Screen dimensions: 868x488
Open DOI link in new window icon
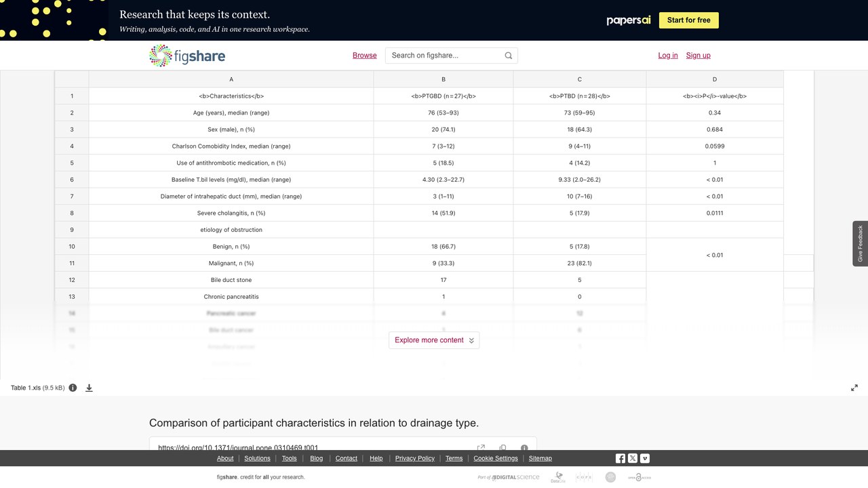click(481, 447)
